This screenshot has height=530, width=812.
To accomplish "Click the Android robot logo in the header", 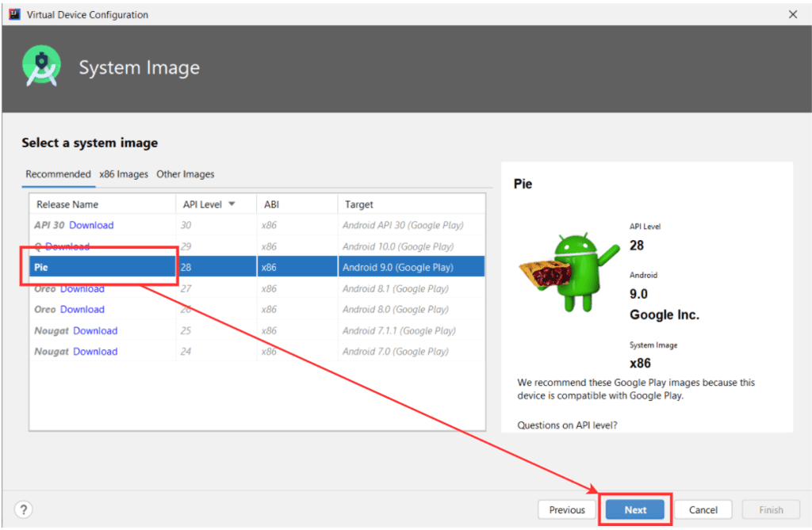I will pos(40,67).
